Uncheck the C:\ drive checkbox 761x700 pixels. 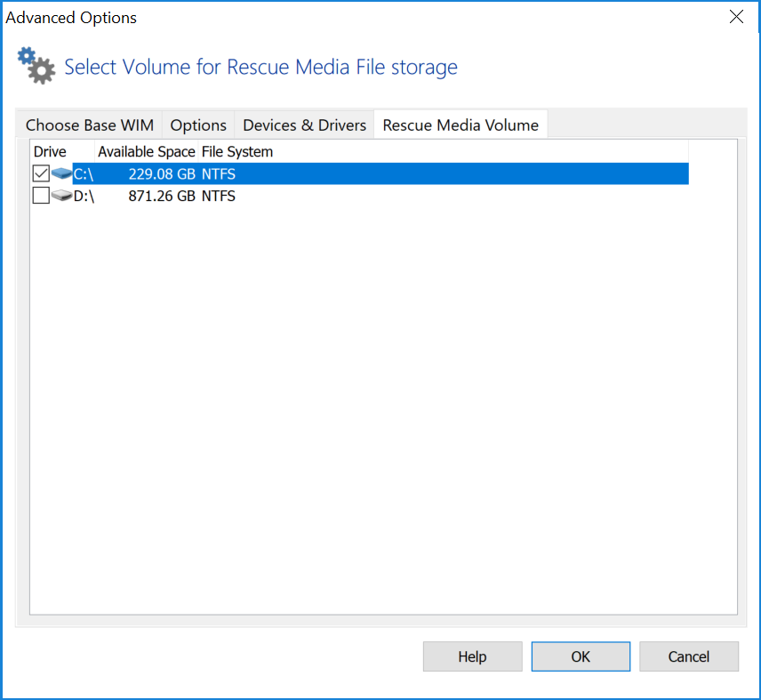41,173
